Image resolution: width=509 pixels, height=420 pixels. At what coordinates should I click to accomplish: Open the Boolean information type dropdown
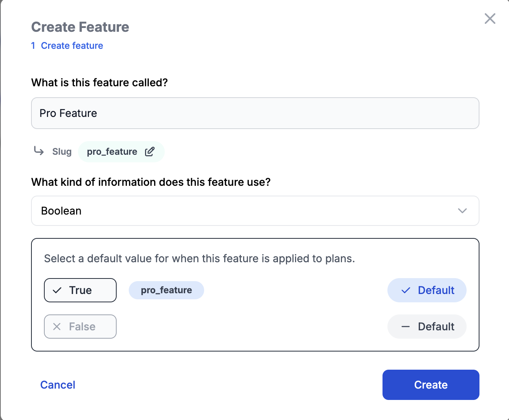[255, 211]
